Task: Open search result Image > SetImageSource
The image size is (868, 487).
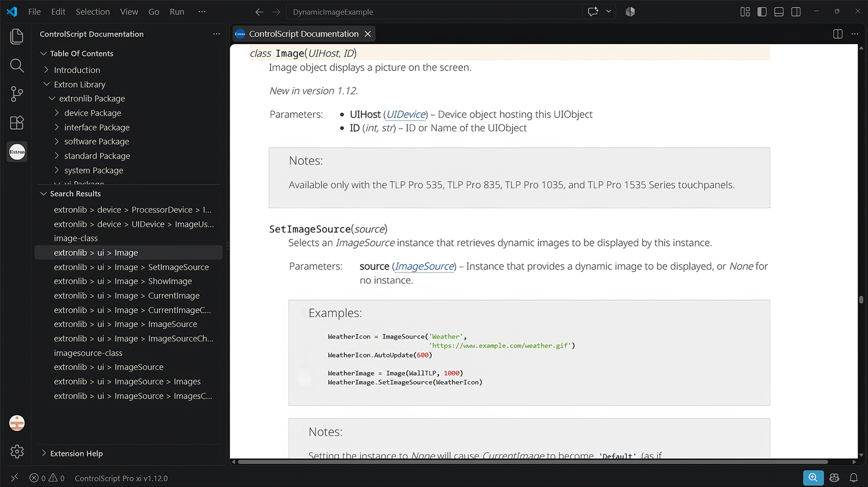Action: pyautogui.click(x=129, y=267)
